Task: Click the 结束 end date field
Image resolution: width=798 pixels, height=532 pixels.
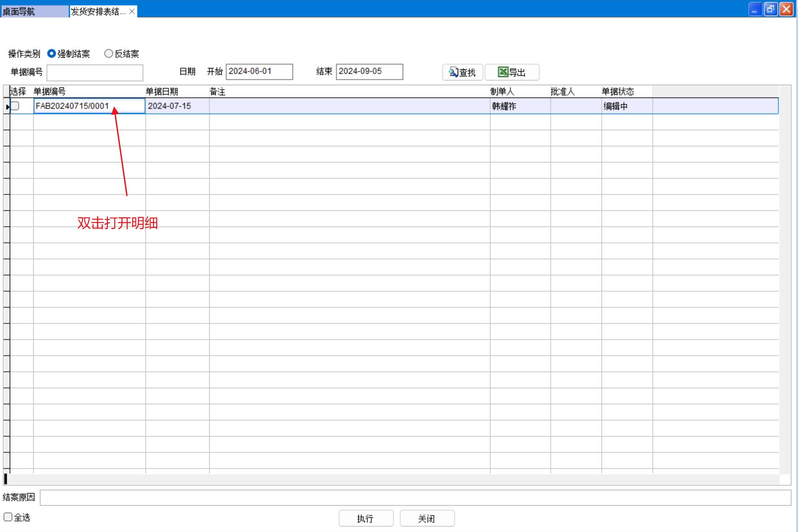Action: click(x=369, y=72)
